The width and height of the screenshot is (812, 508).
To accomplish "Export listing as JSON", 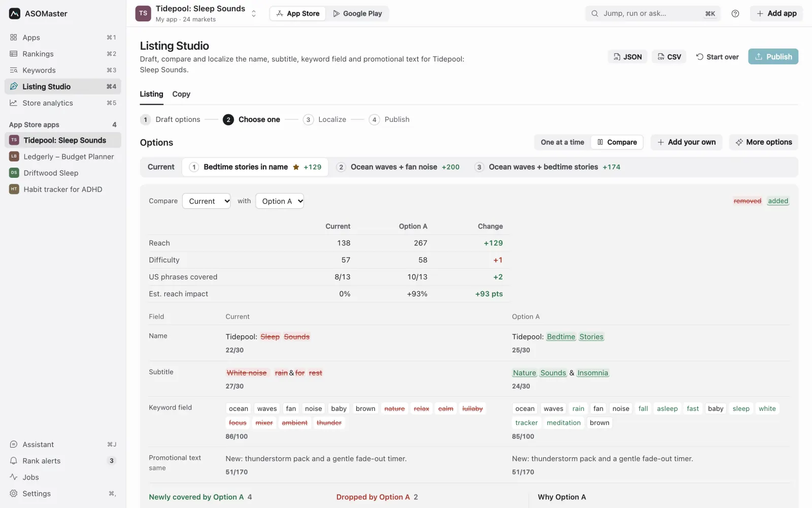I will click(x=627, y=56).
